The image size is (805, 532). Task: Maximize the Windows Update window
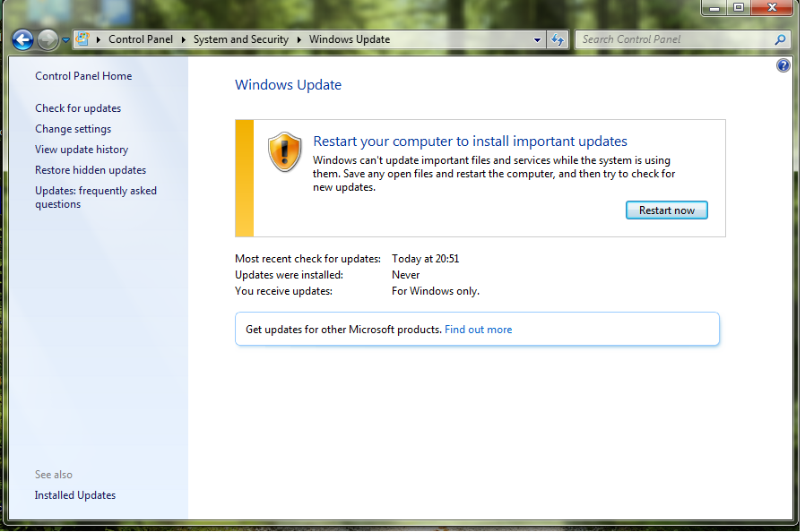click(739, 8)
